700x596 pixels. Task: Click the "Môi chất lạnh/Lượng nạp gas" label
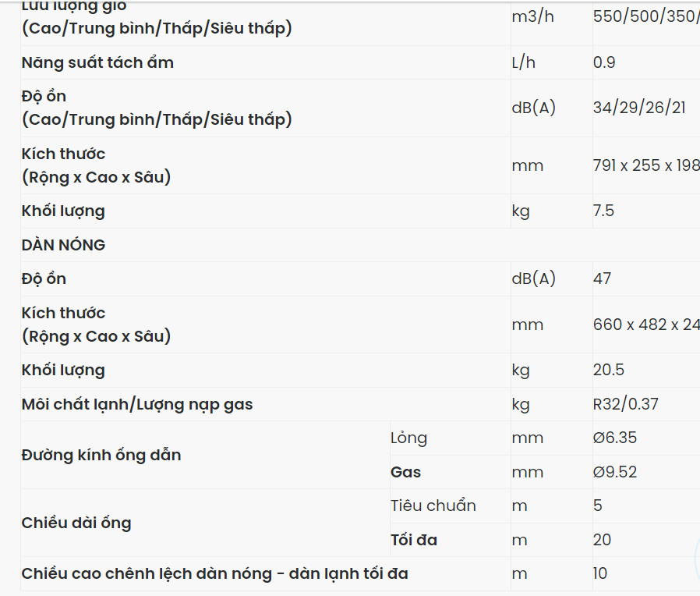click(x=137, y=404)
